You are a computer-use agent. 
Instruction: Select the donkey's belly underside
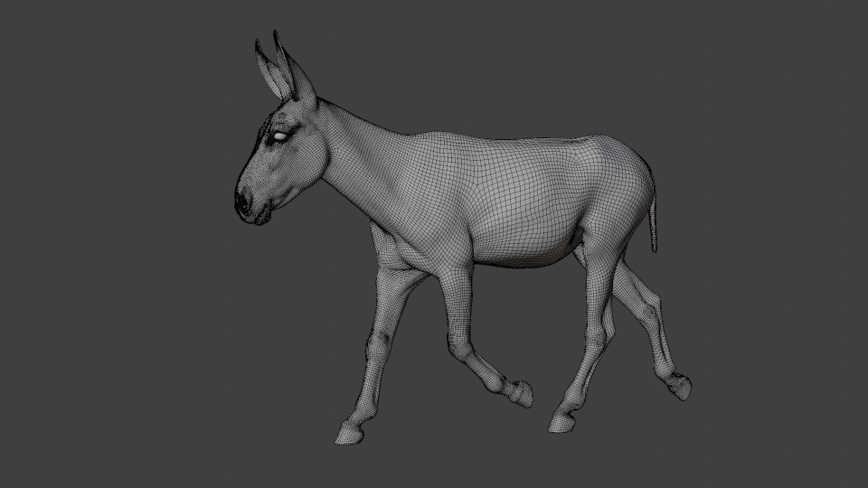click(524, 253)
